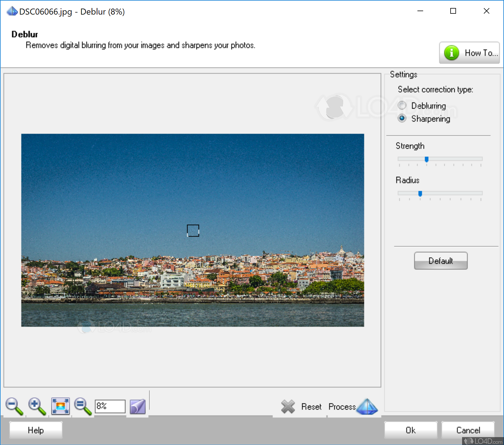Screen dimensions: 504x445
Task: Fit the photo to the preview window
Action: click(60, 406)
